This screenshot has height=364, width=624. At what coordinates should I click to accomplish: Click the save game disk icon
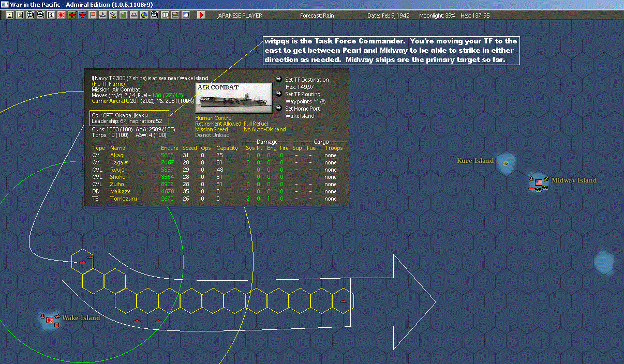pyautogui.click(x=10, y=15)
